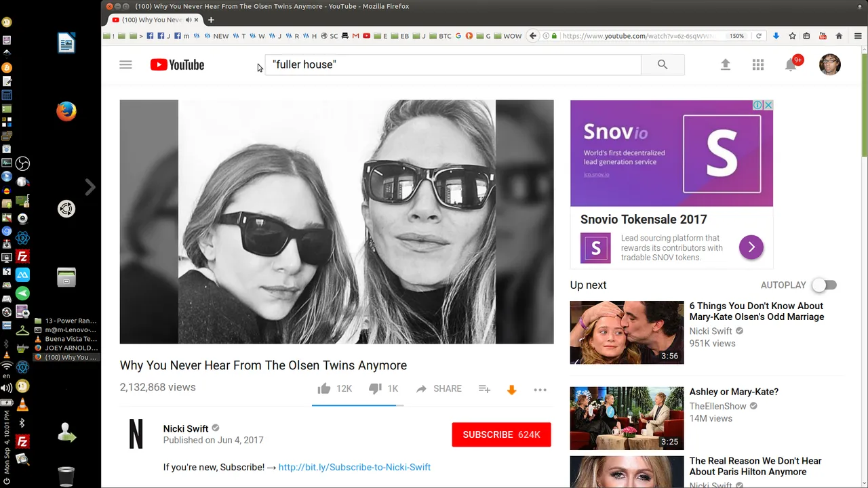Add video to a playlist
The height and width of the screenshot is (488, 868).
tap(484, 388)
